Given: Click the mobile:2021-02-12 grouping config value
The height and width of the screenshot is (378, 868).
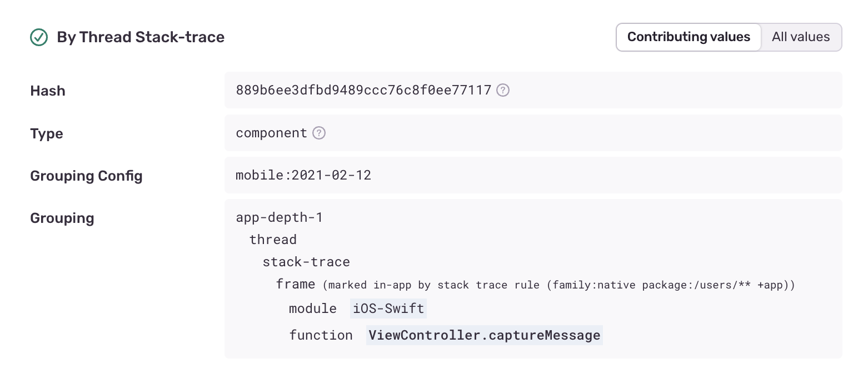Looking at the screenshot, I should coord(303,175).
